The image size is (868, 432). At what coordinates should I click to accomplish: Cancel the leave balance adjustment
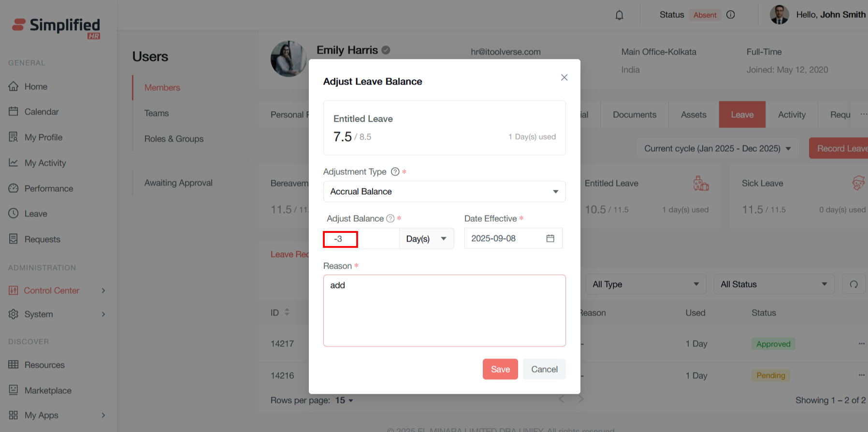pyautogui.click(x=544, y=369)
